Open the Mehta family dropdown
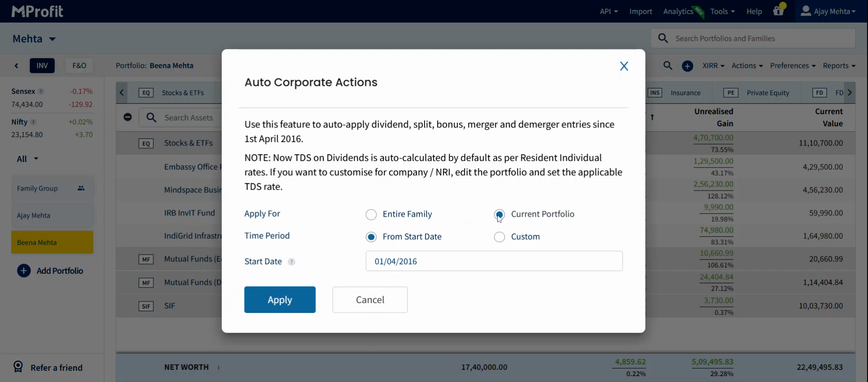The width and height of the screenshot is (868, 382). [34, 39]
